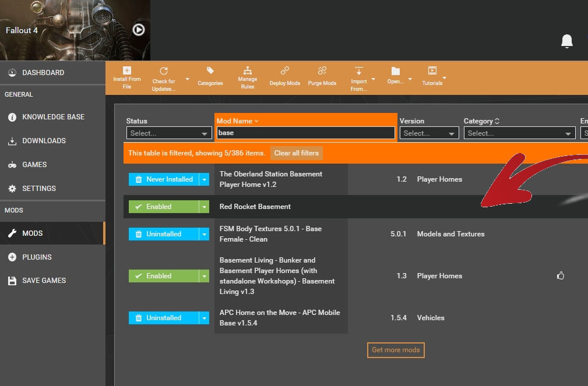Open the Downloads page

52,141
